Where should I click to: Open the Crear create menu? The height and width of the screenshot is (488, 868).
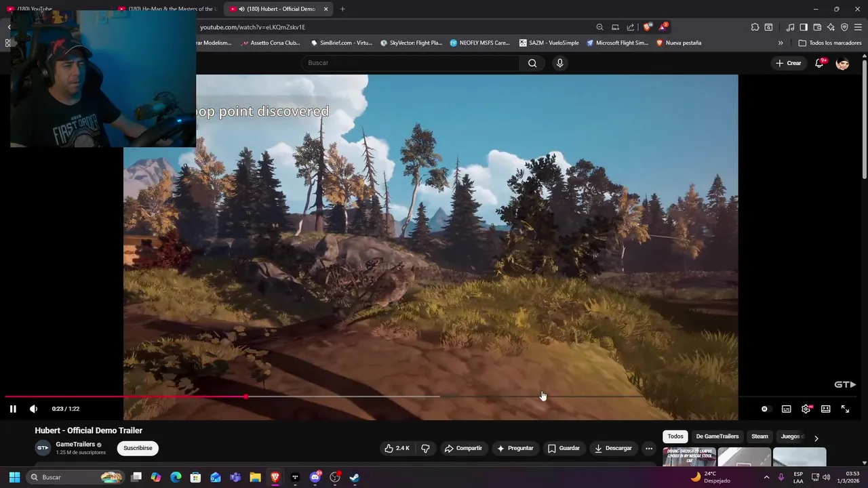(789, 63)
